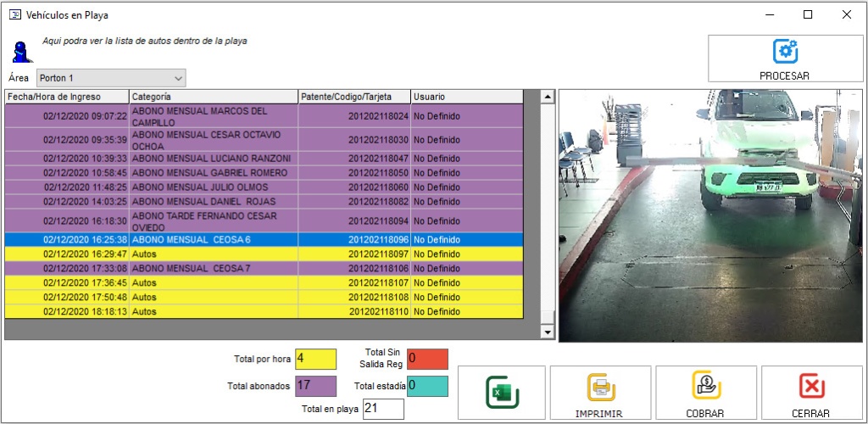The height and width of the screenshot is (424, 868).
Task: Click the COBRAR payment icon
Action: pos(705,386)
